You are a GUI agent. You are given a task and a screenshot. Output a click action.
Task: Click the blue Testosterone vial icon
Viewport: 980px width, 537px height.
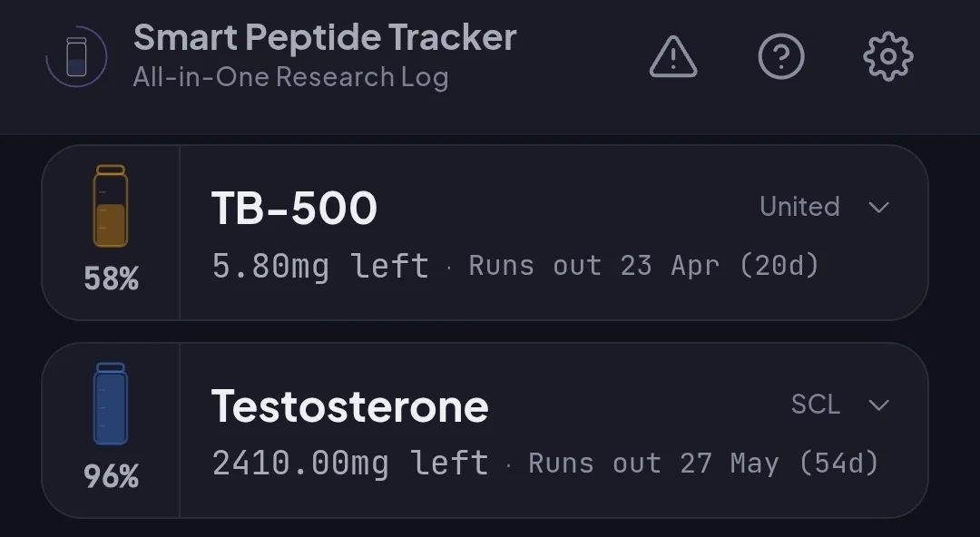tap(111, 405)
